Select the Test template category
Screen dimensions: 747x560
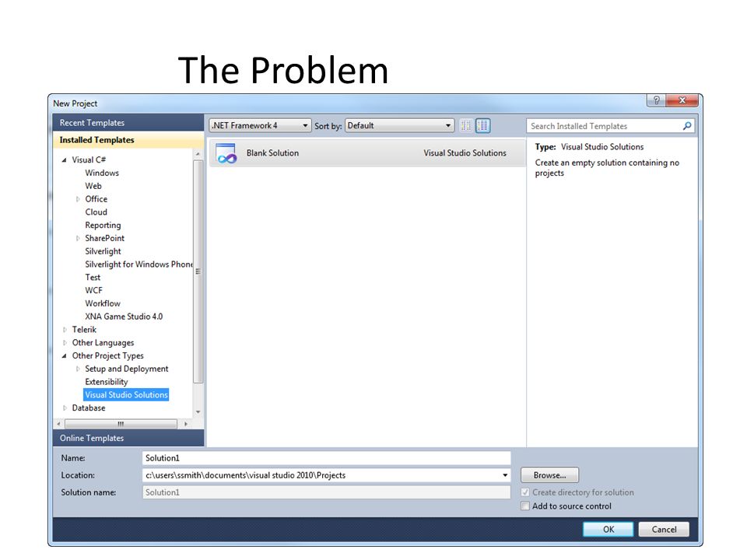click(93, 278)
